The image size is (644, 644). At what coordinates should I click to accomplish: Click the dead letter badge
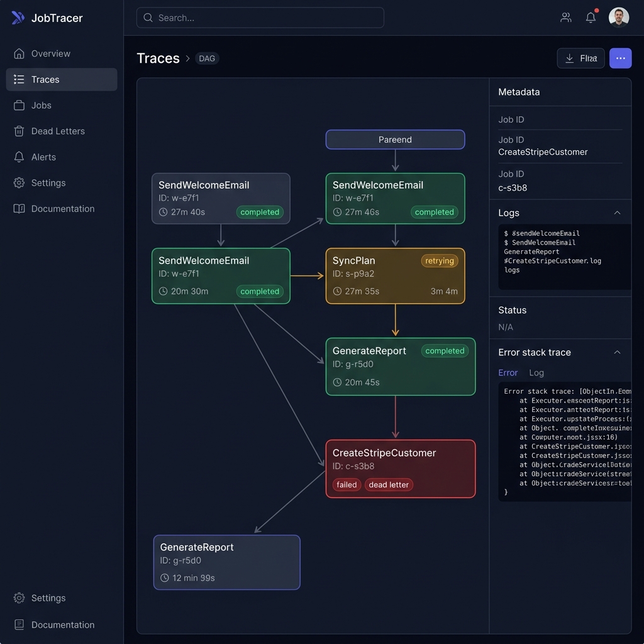pos(389,485)
